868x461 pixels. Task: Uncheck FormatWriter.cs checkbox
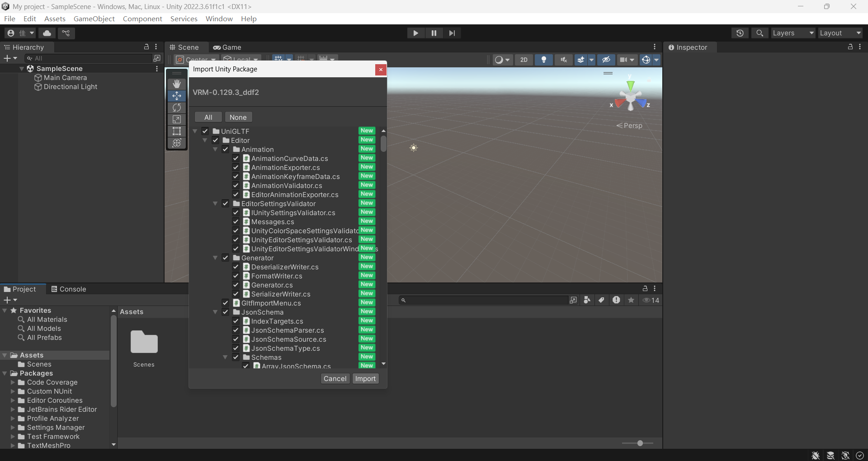pyautogui.click(x=236, y=276)
